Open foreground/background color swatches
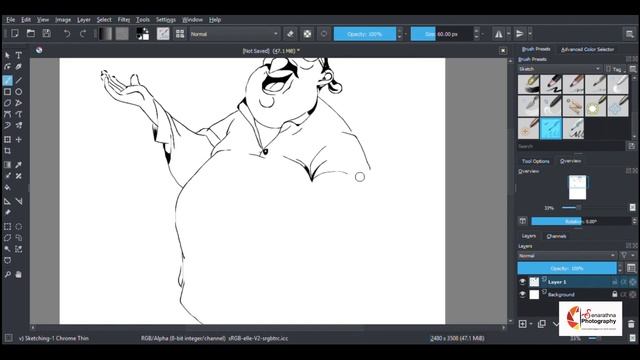Image resolution: width=640 pixels, height=360 pixels. [142, 34]
